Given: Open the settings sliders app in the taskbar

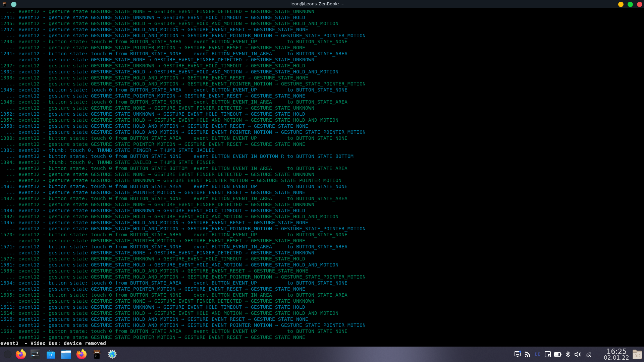Looking at the screenshot, I should tap(35, 354).
